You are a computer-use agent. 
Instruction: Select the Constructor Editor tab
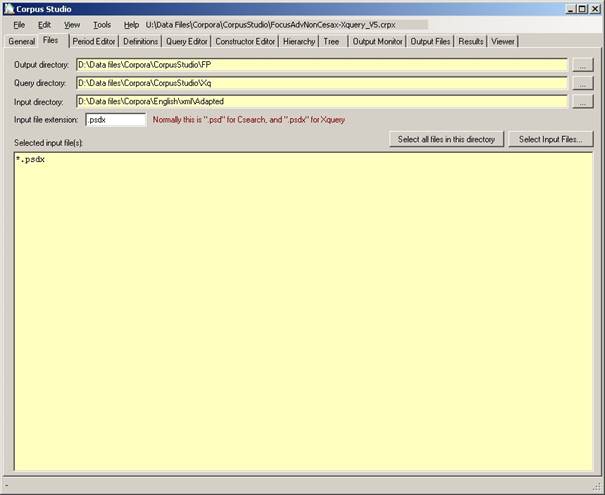(x=245, y=42)
